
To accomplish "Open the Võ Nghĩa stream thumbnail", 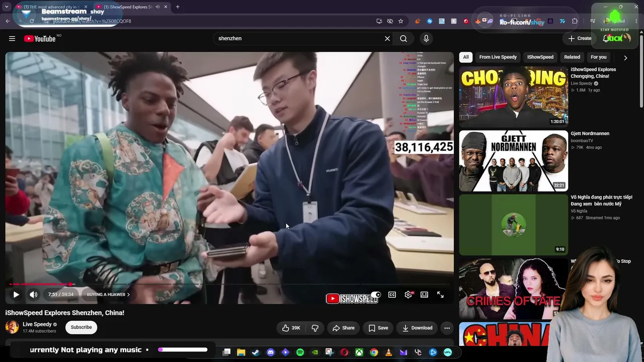I will coord(513,225).
